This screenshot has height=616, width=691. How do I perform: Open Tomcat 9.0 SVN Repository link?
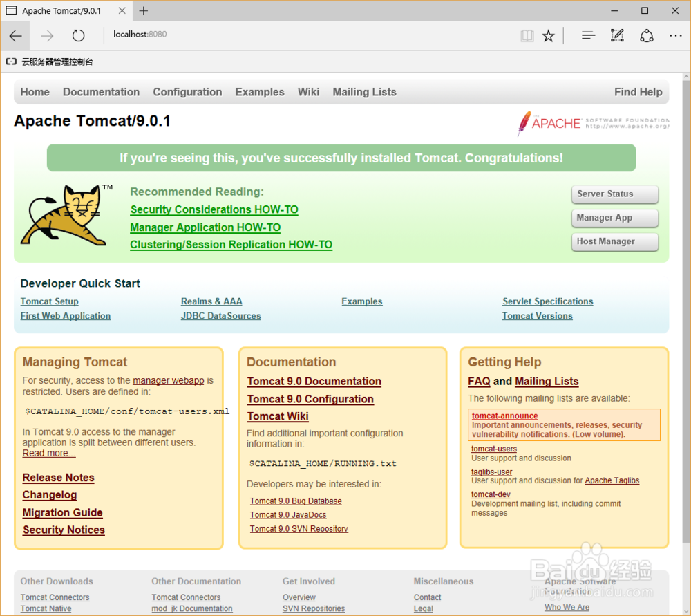[299, 528]
